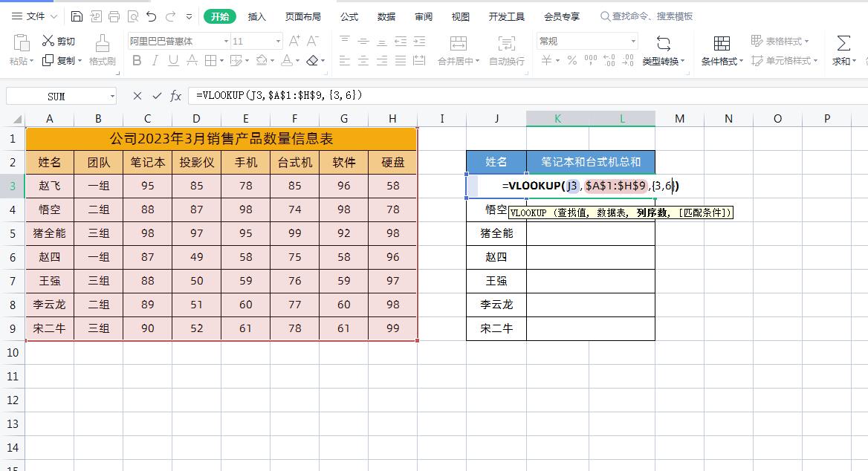Switch to the View (视图) tab
Viewport: 868px width, 471px height.
pos(461,16)
